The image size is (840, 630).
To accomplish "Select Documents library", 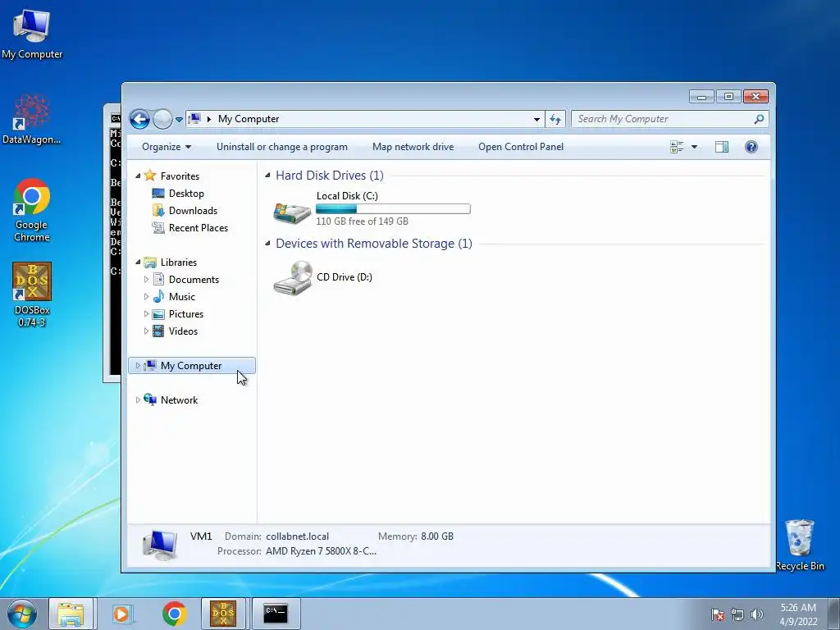I will pos(194,280).
